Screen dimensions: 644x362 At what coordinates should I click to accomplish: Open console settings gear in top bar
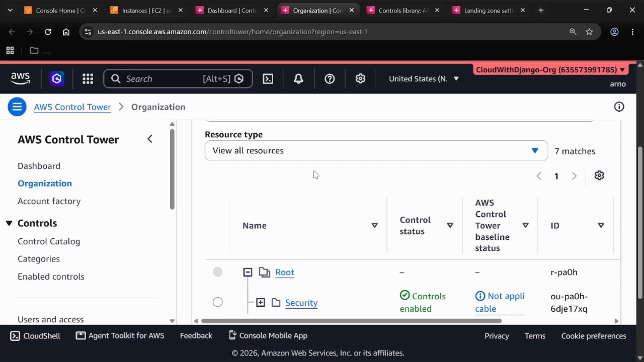coord(361,79)
